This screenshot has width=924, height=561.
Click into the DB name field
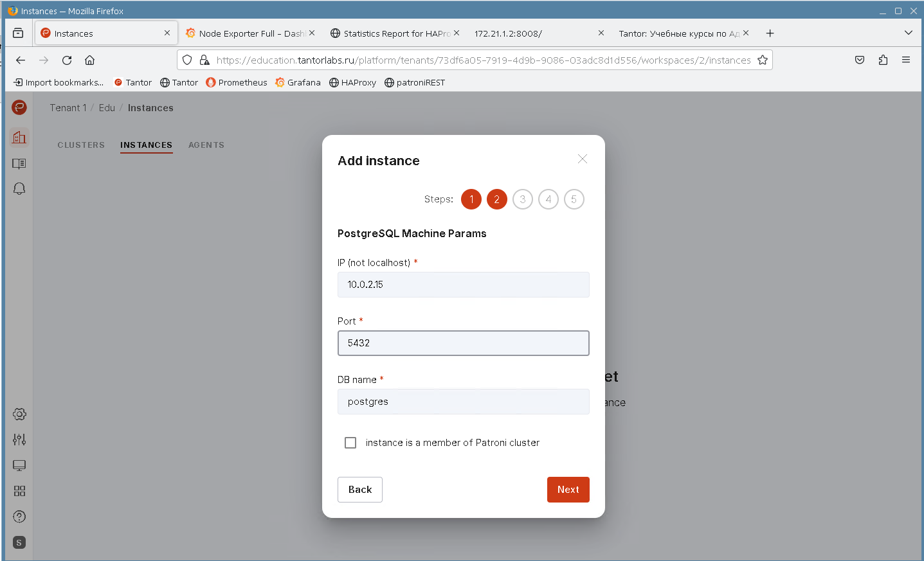[463, 402]
